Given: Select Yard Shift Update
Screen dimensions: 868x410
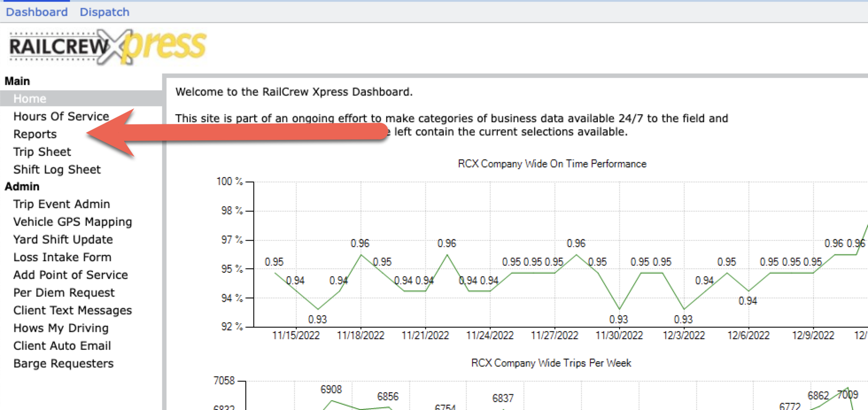Looking at the screenshot, I should pyautogui.click(x=63, y=240).
